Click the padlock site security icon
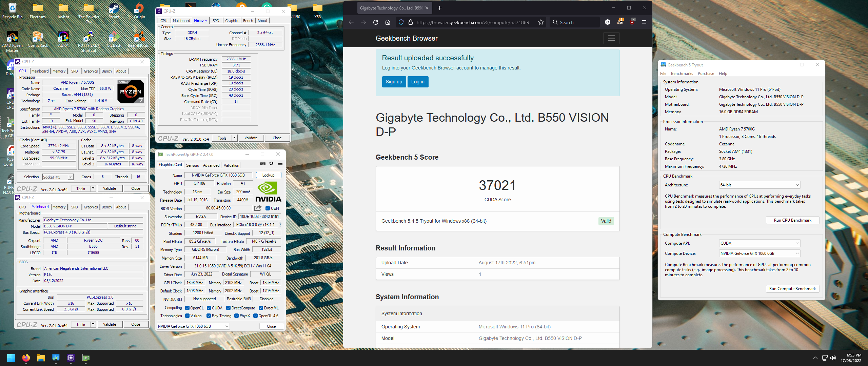Viewport: 868px width, 366px height. click(410, 22)
